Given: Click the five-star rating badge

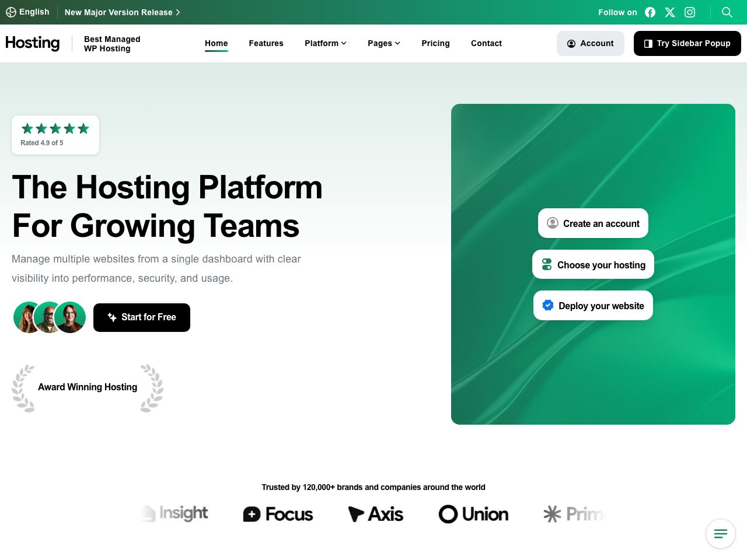Looking at the screenshot, I should pyautogui.click(x=55, y=135).
